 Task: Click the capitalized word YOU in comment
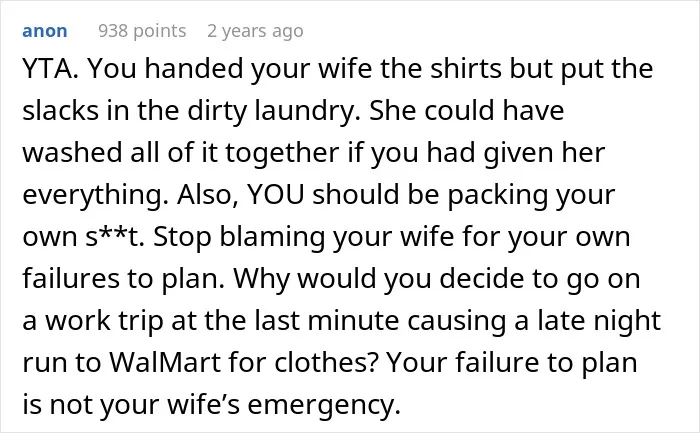(x=275, y=194)
